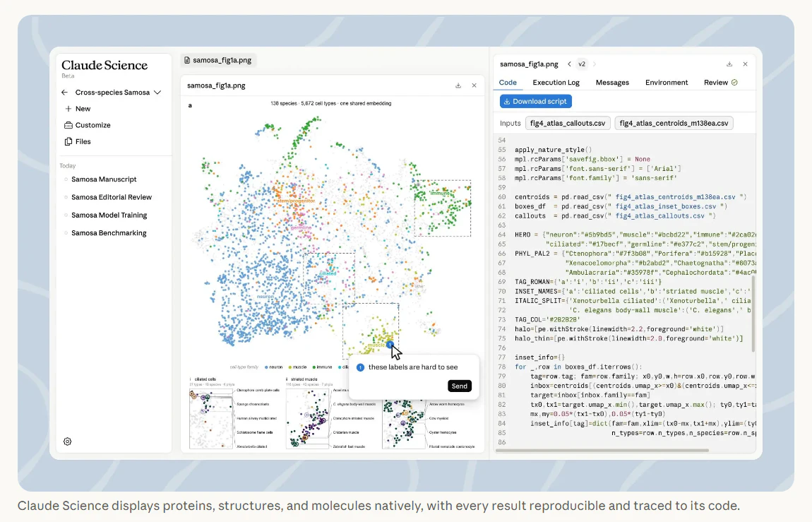Image resolution: width=812 pixels, height=522 pixels.
Task: Open the v2 version selector
Action: click(582, 64)
